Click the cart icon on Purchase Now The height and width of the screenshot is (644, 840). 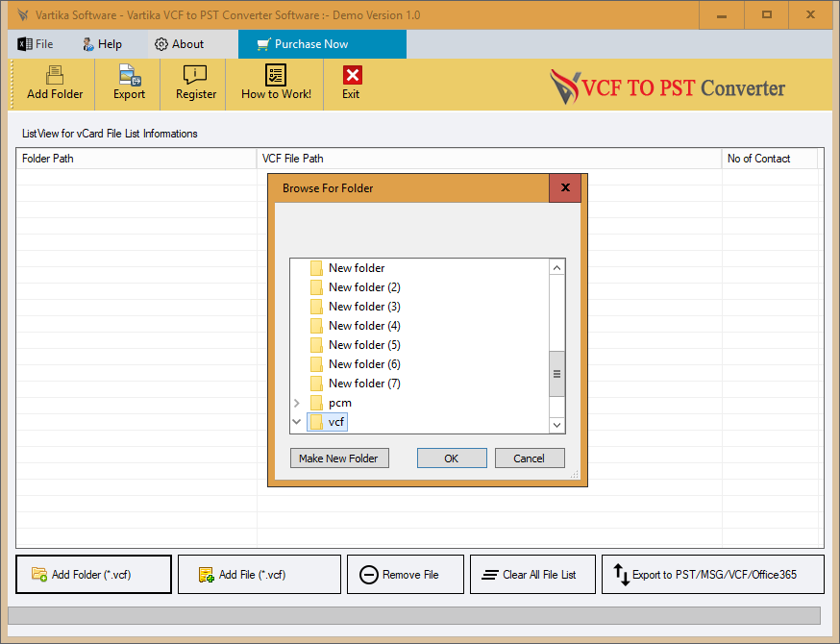(x=263, y=44)
